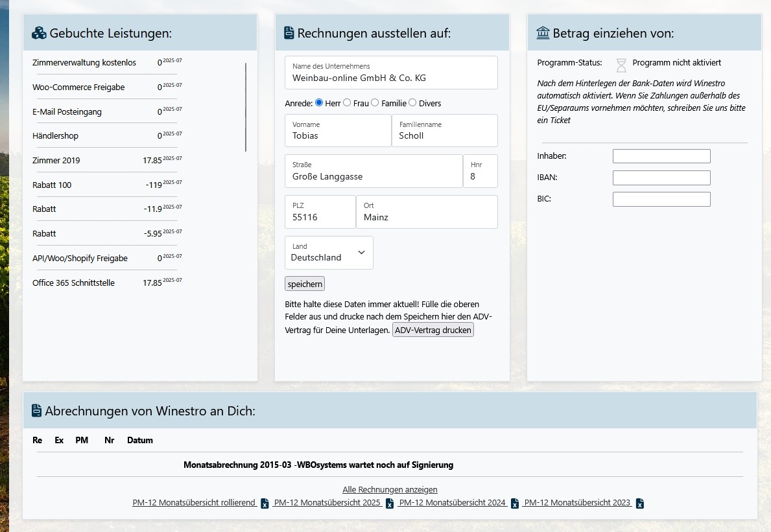
Task: Open Alle Rechnungen anzeigen link
Action: pos(390,490)
